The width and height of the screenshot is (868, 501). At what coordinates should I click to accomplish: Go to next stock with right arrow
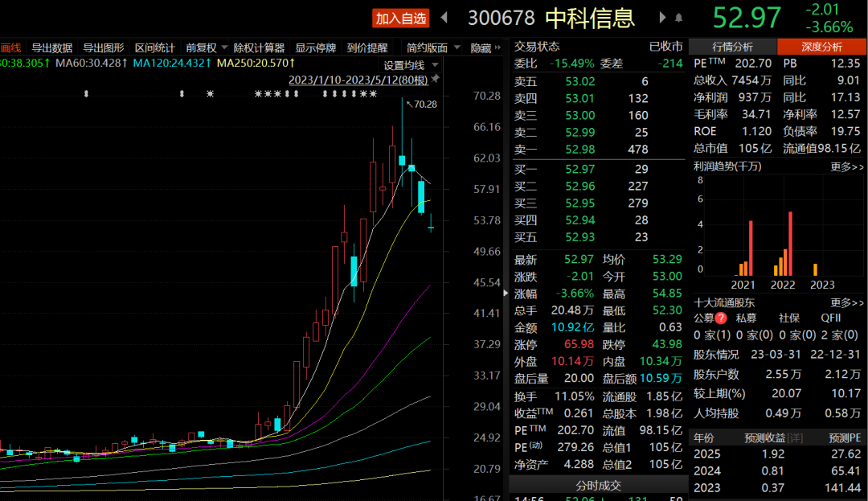(662, 18)
